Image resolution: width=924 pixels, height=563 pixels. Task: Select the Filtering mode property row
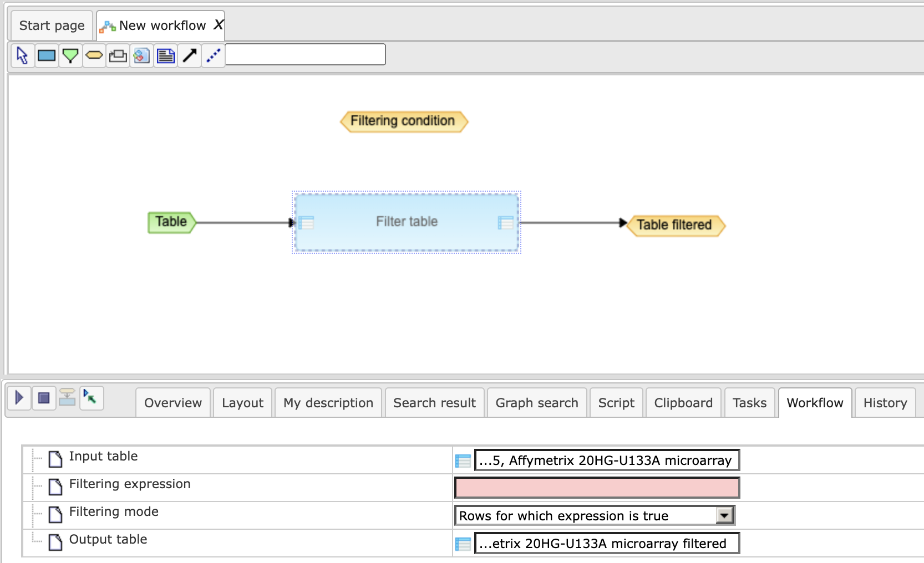pos(473,515)
